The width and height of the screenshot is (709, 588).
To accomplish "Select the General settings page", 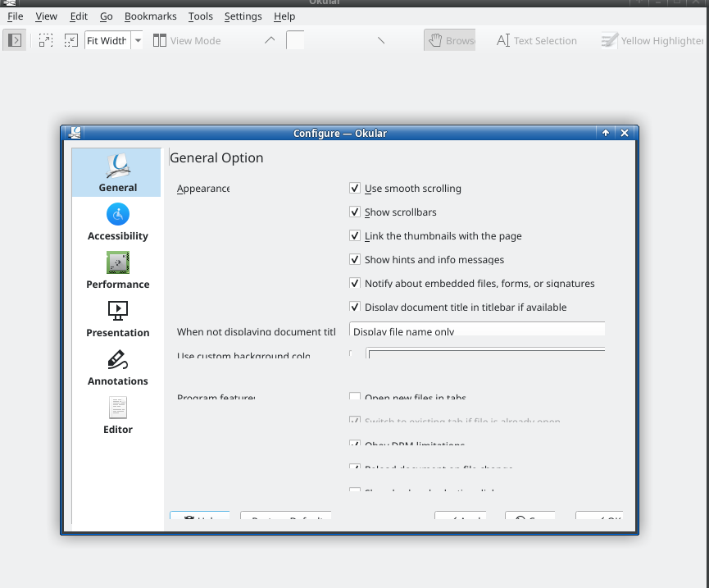I will [117, 174].
